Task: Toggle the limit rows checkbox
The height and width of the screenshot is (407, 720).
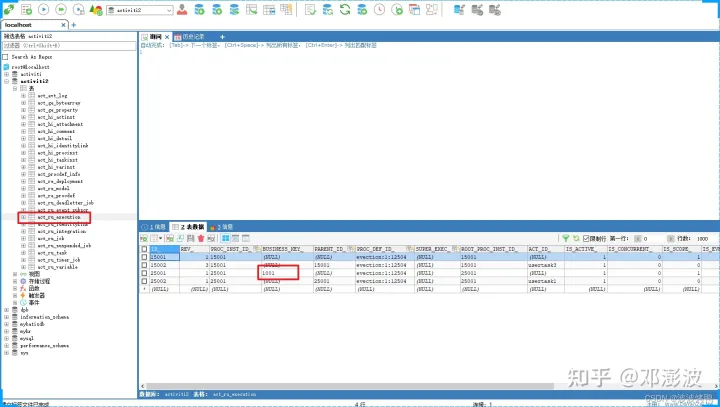Action: (x=586, y=238)
